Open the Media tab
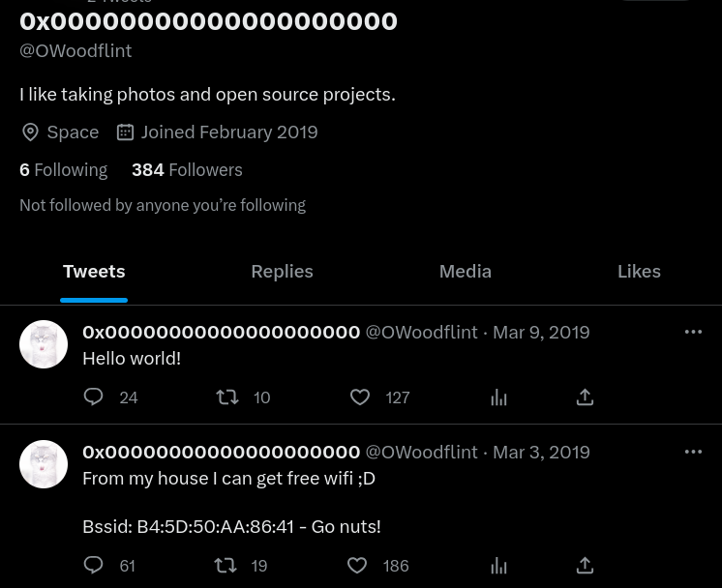 point(465,271)
